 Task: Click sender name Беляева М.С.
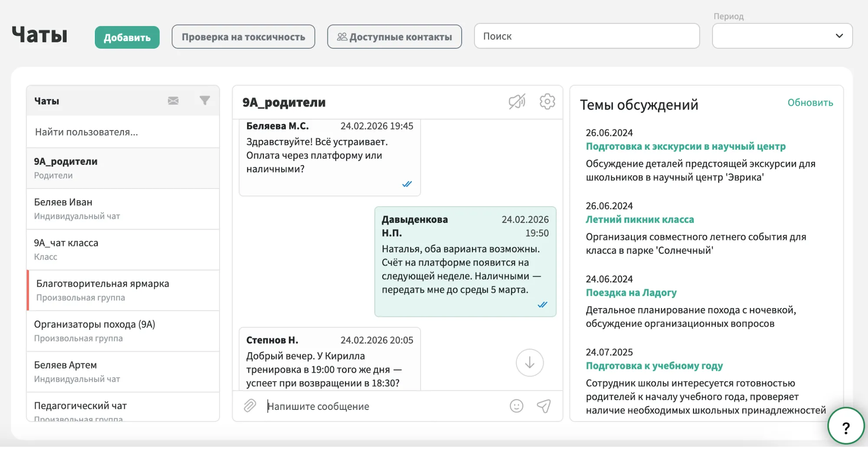click(x=277, y=126)
